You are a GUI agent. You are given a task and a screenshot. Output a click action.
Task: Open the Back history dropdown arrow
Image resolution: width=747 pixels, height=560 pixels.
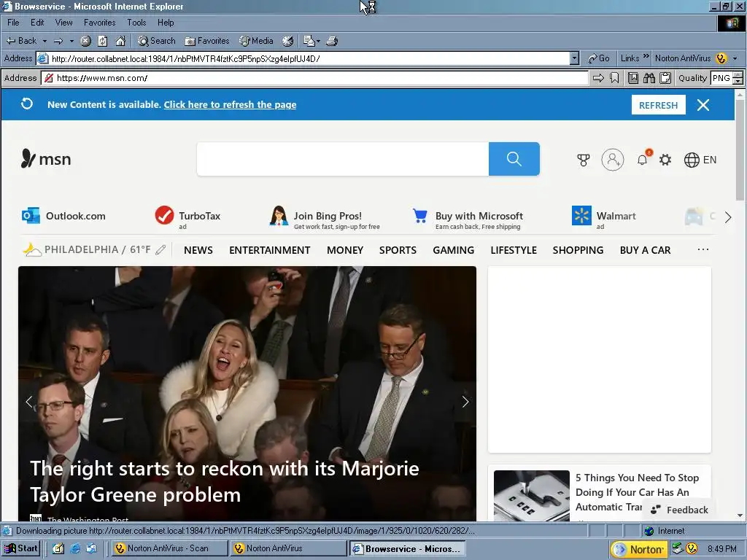point(44,41)
